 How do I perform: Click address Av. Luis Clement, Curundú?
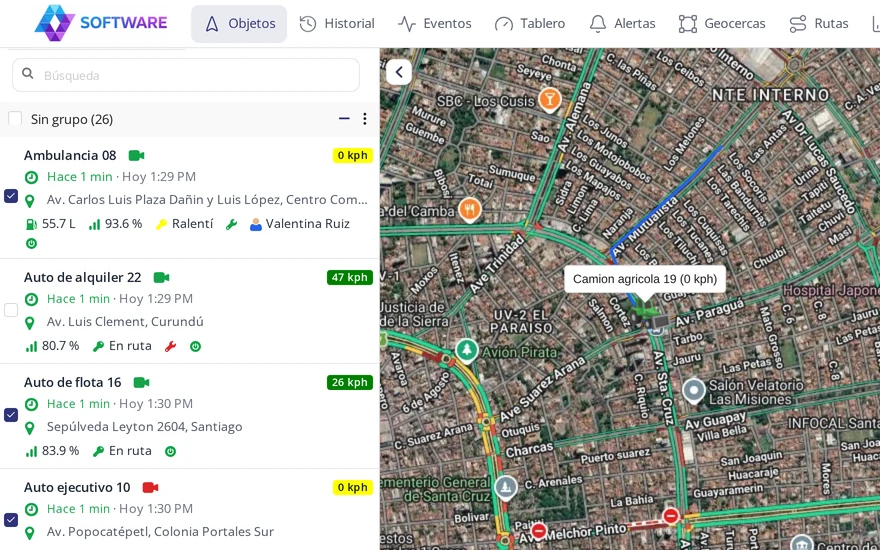pyautogui.click(x=125, y=322)
